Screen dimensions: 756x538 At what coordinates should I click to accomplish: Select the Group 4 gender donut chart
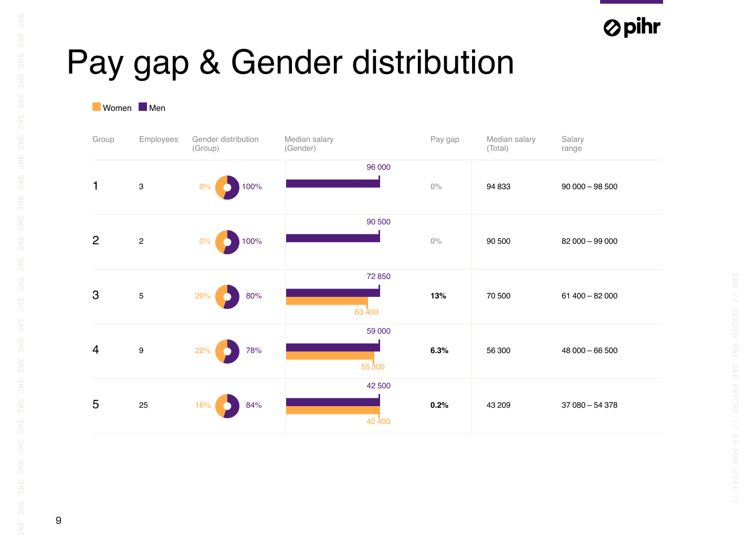(x=227, y=351)
